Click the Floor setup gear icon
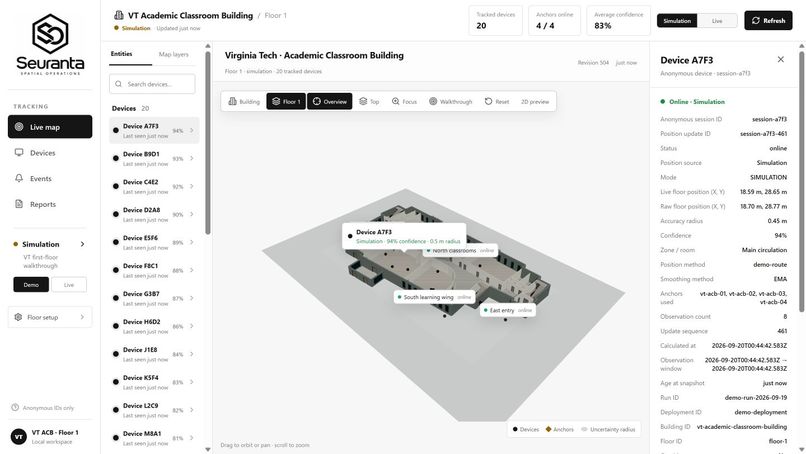Viewport: 806px width, 454px height. 19,317
